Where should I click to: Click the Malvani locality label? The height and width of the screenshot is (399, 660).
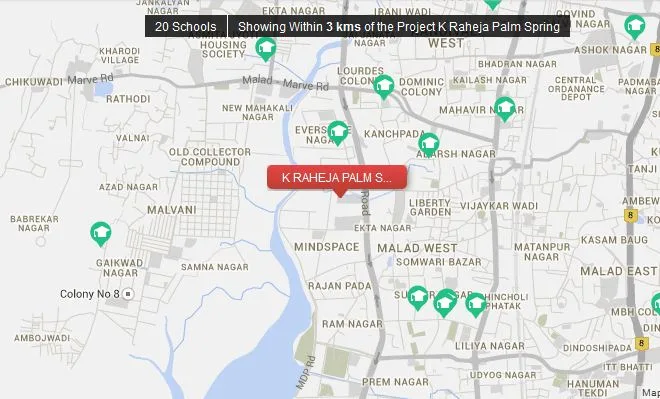point(172,210)
